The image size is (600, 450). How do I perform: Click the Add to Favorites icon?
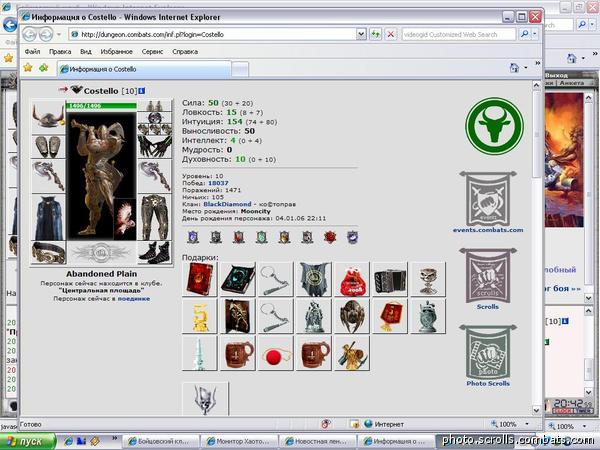point(43,68)
